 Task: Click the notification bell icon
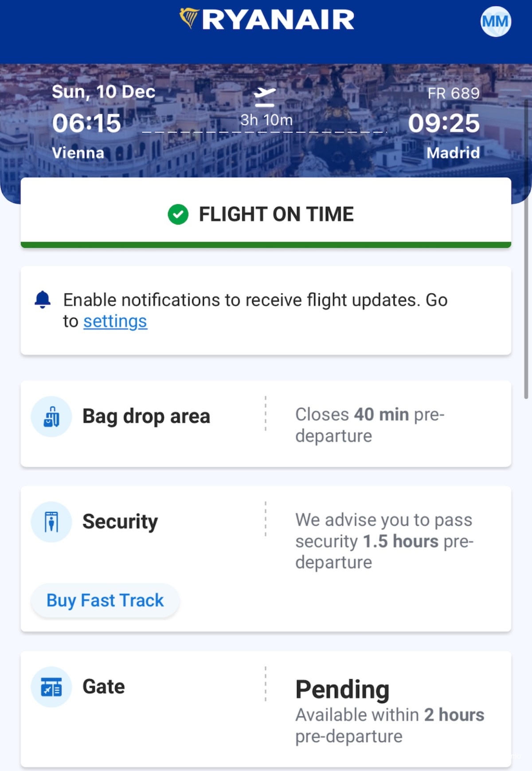pos(43,300)
